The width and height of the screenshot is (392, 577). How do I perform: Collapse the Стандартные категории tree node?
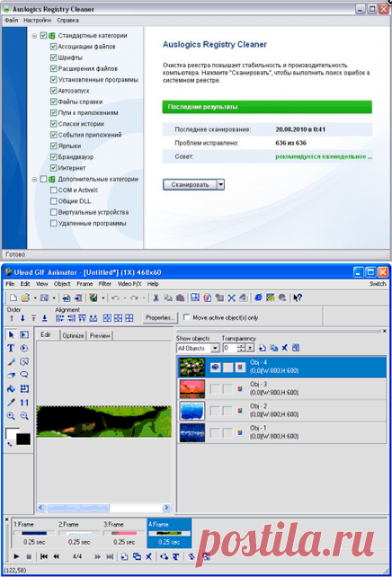tap(34, 36)
